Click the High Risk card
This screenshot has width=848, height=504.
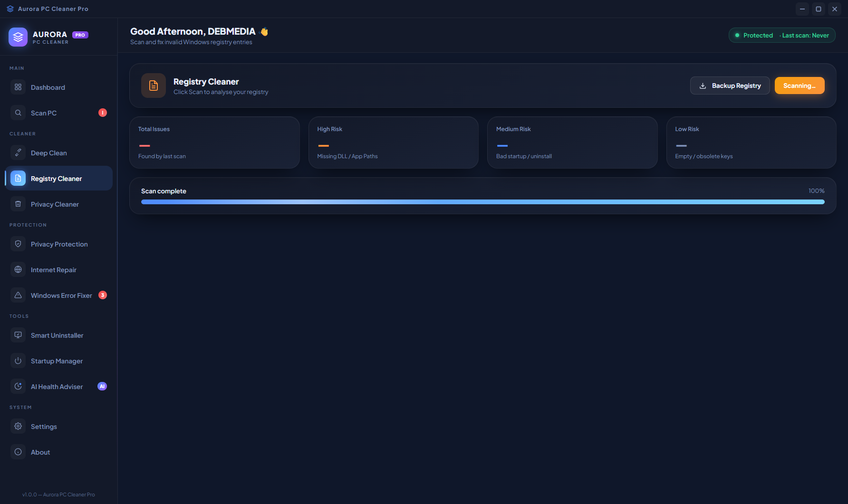point(394,143)
